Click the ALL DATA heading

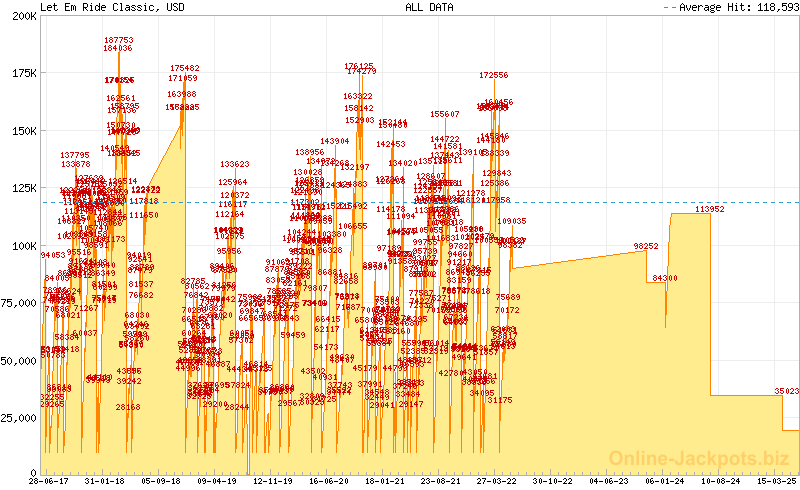(429, 7)
